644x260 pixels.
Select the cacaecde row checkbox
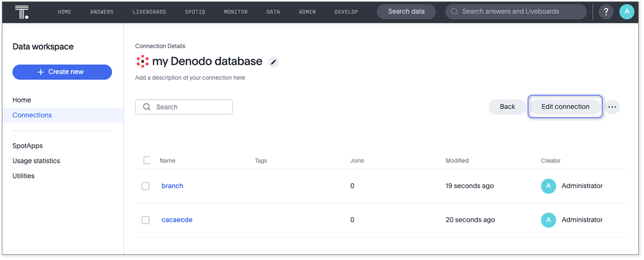146,220
